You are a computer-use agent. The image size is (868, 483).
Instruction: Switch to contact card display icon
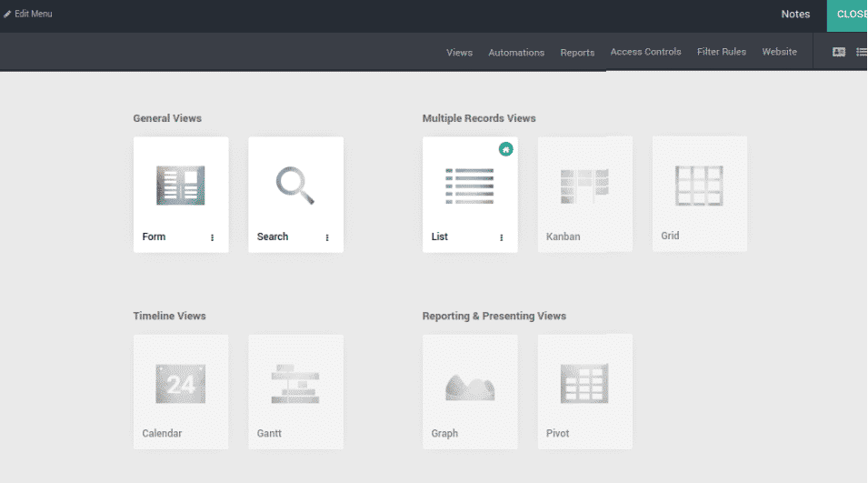click(x=839, y=52)
